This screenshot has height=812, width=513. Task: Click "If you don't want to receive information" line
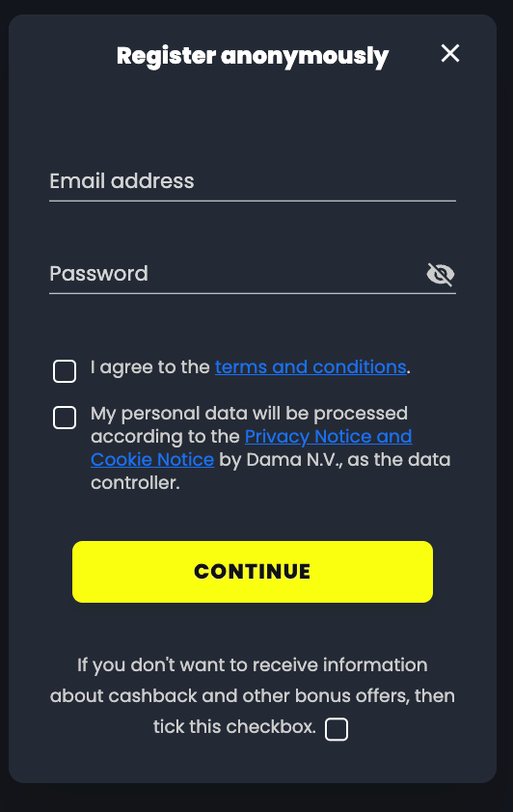[x=253, y=664]
